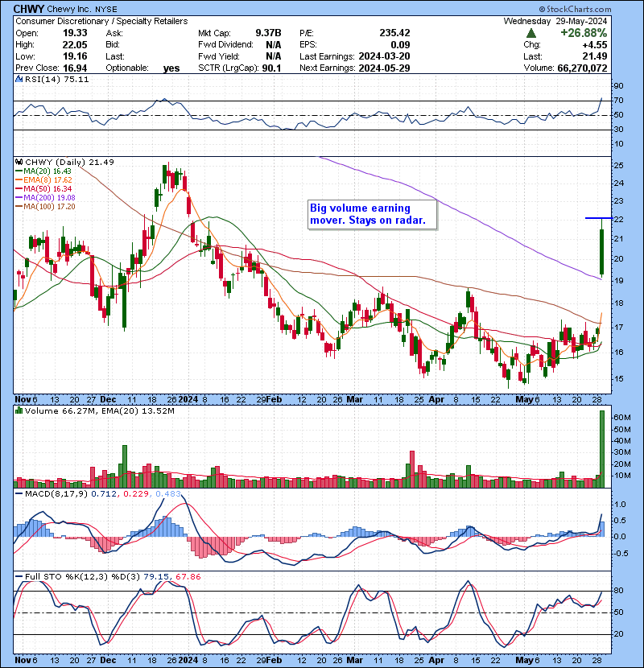Click the SCTR (LrgCap) 90.1 value
The width and height of the screenshot is (644, 668).
271,68
